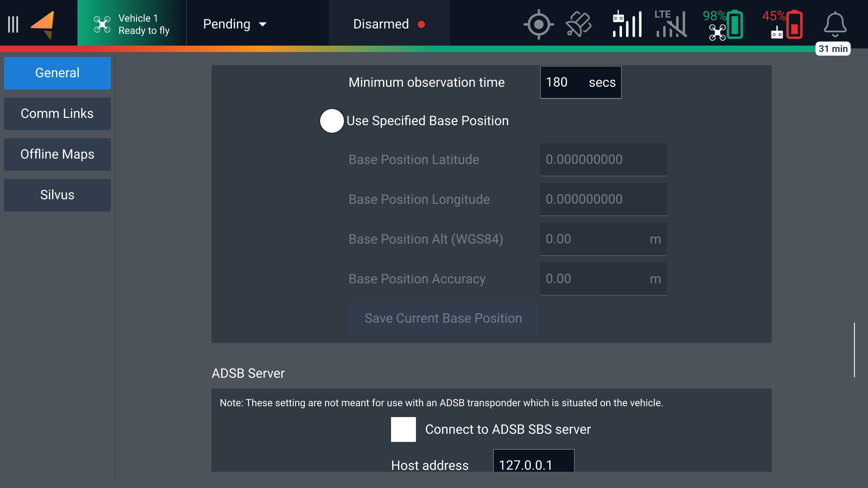Open the notifications bell icon

pyautogui.click(x=835, y=24)
